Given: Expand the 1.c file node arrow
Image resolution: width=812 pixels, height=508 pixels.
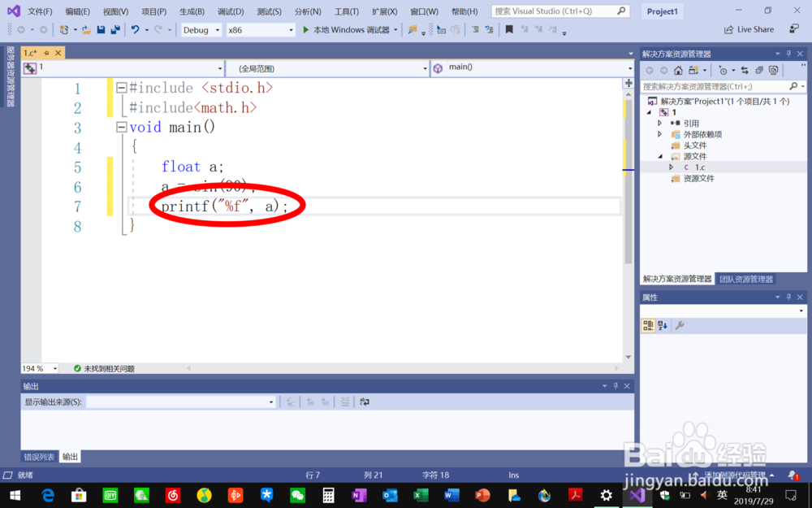Looking at the screenshot, I should tap(672, 167).
